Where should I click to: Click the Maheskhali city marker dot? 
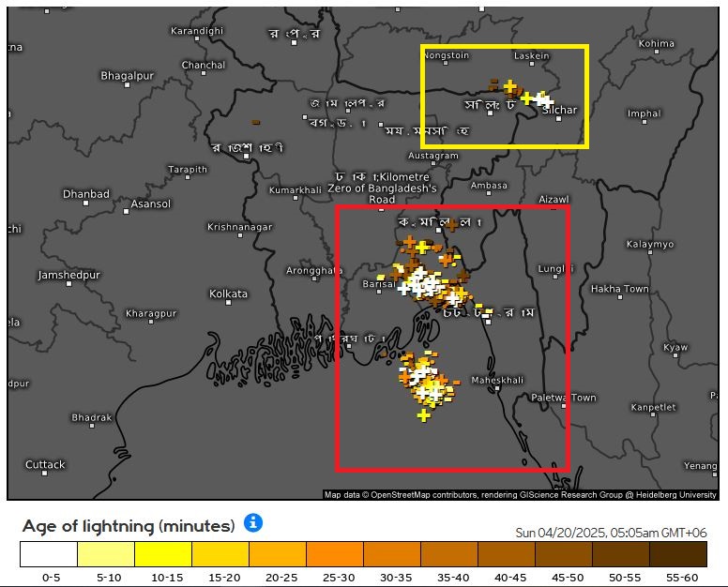click(x=496, y=391)
